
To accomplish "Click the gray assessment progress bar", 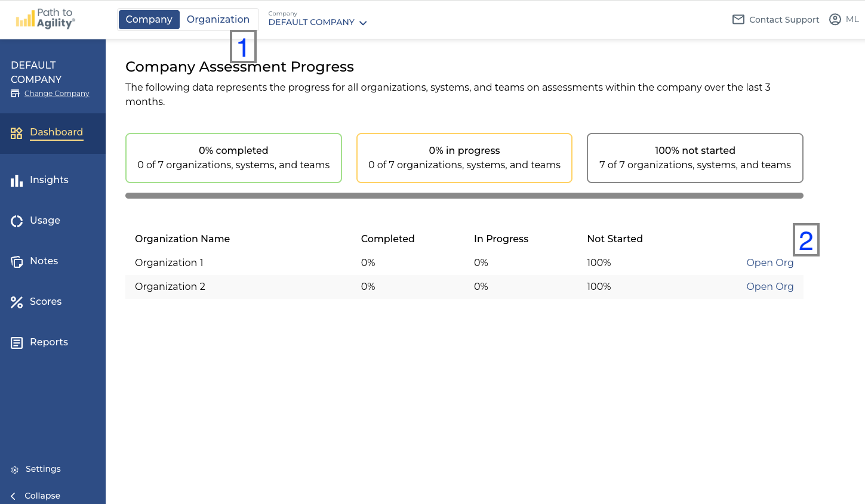I will [464, 196].
